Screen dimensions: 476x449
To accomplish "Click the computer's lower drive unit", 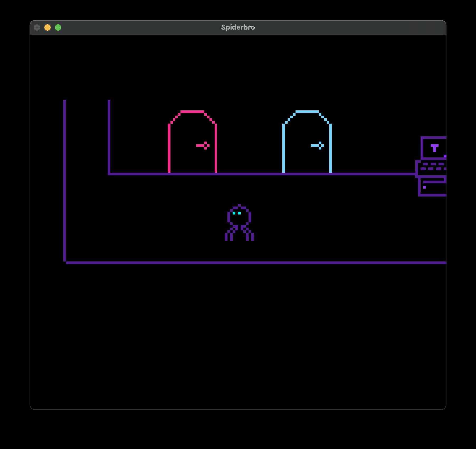I will 432,186.
